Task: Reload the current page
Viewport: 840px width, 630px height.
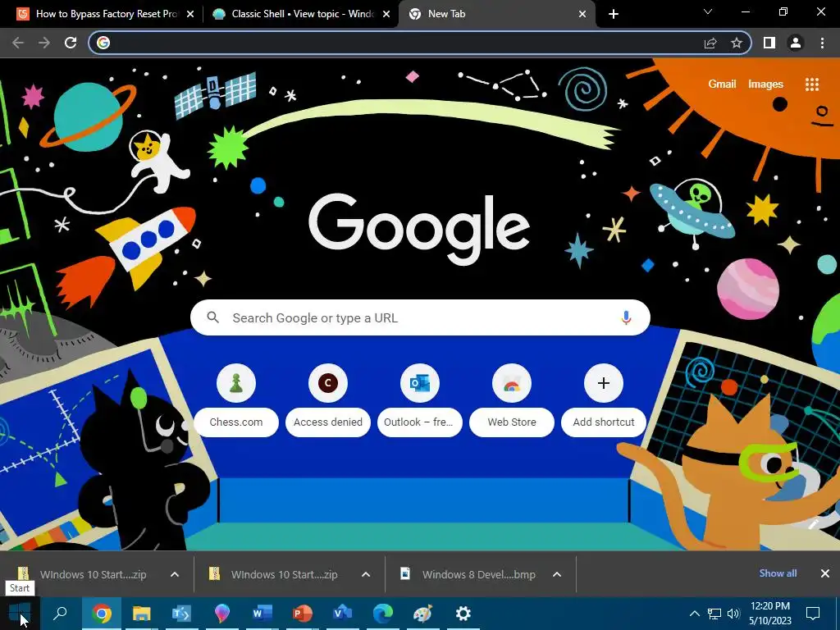Action: [71, 43]
